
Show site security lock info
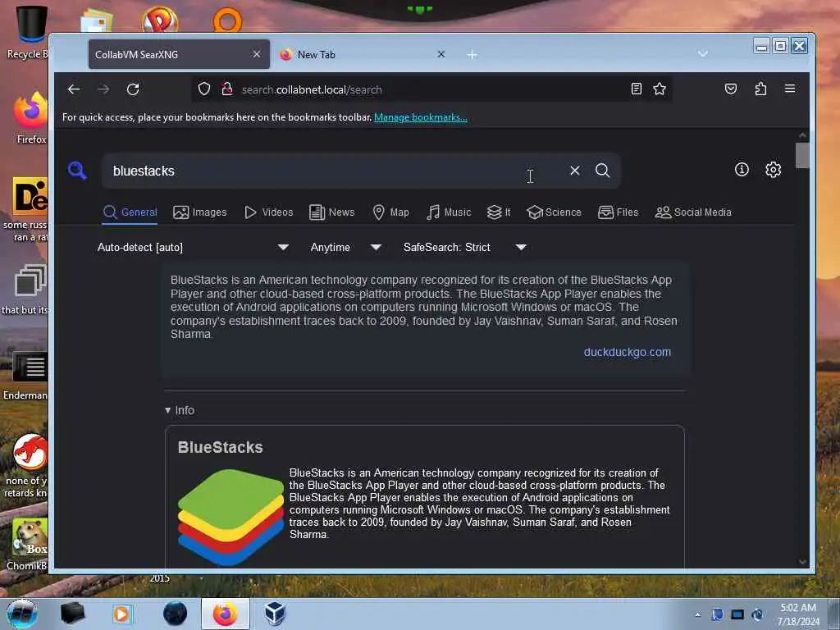click(x=227, y=89)
